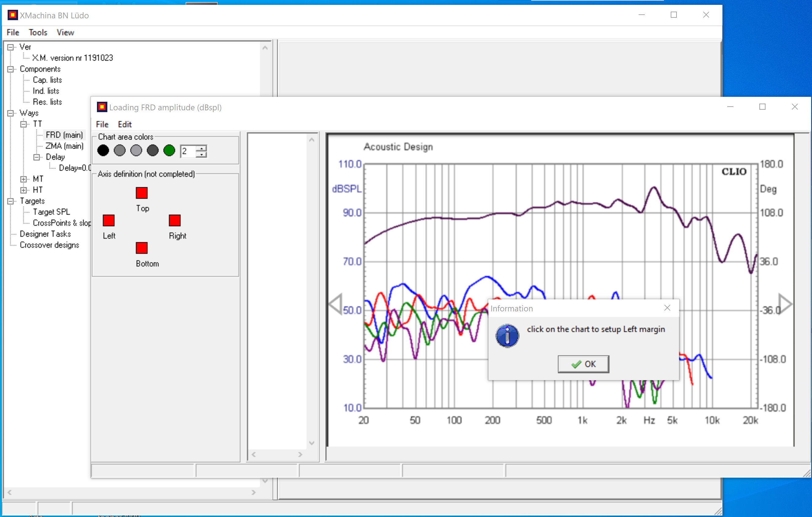Select Ind. lists tree item
The height and width of the screenshot is (517, 812).
tap(46, 91)
